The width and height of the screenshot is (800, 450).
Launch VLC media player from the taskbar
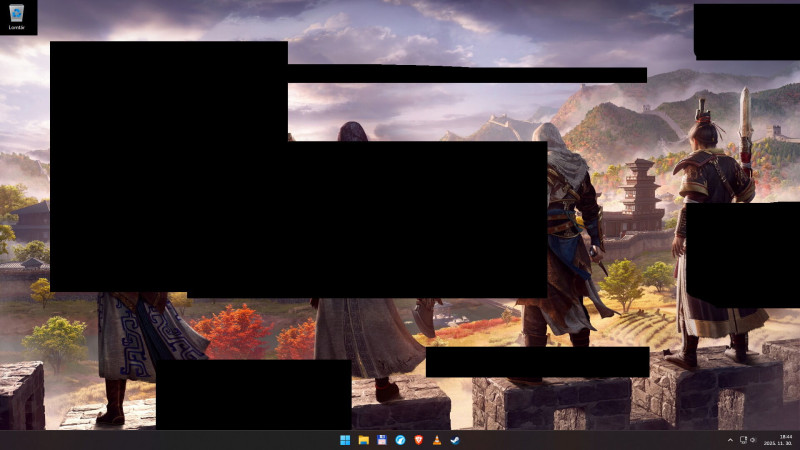point(437,440)
